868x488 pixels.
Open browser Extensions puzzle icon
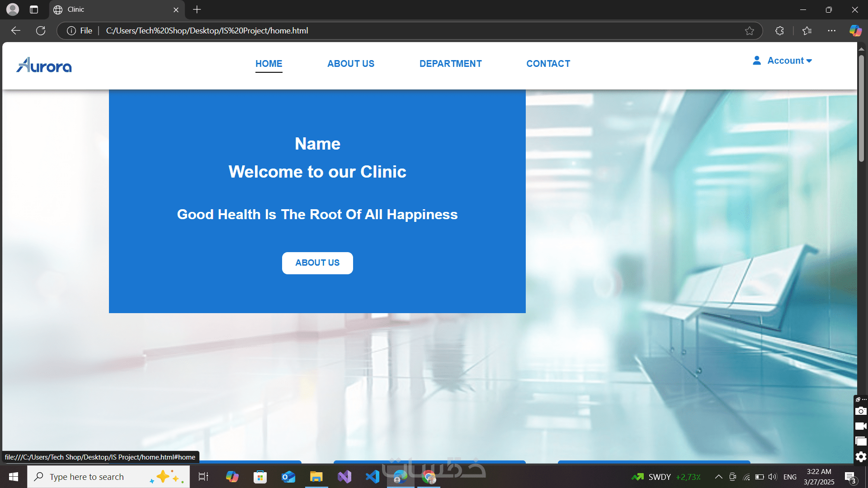[779, 31]
